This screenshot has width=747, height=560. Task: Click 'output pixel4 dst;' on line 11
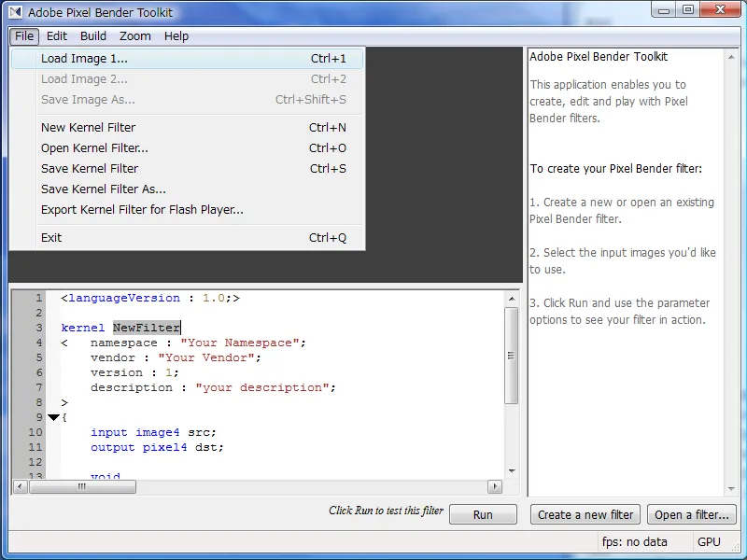pos(157,447)
